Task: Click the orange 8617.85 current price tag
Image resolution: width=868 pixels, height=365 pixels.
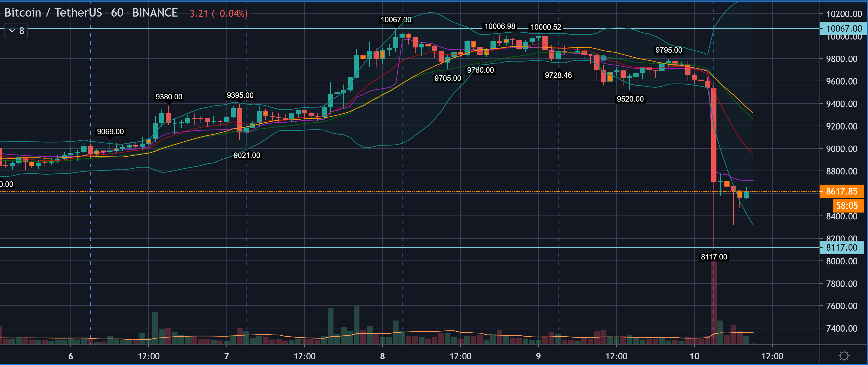Action: pyautogui.click(x=841, y=192)
